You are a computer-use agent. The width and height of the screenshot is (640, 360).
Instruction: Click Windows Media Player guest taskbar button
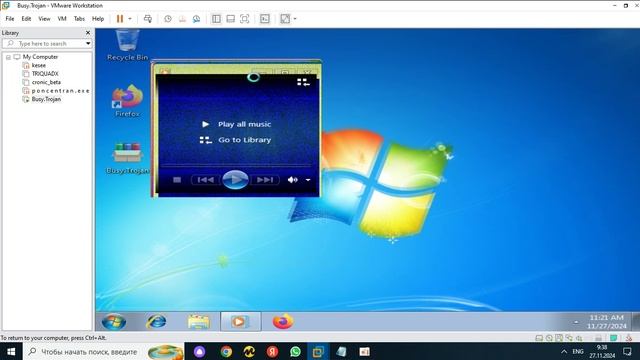[240, 322]
